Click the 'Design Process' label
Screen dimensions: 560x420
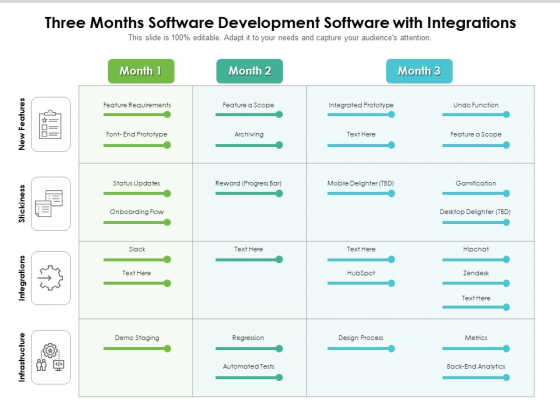click(361, 338)
